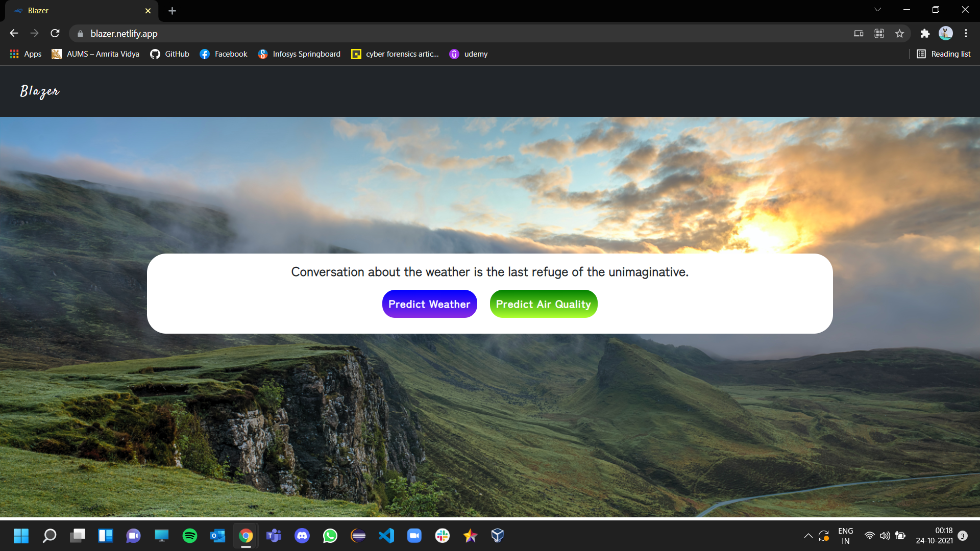Reload the page with the refresh icon
This screenshot has height=551, width=980.
[55, 33]
